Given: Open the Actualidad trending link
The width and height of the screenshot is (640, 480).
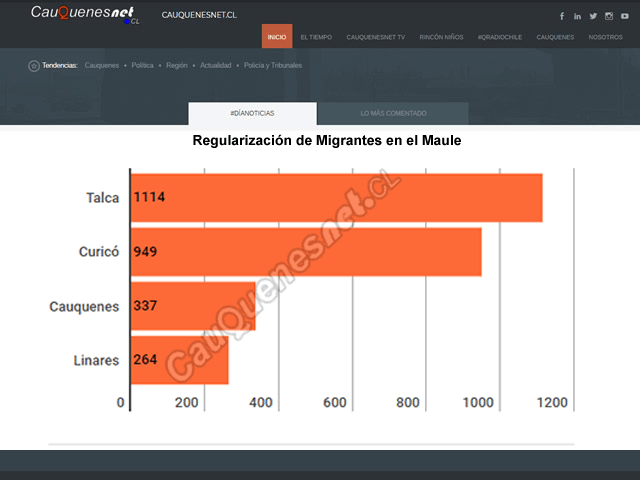Looking at the screenshot, I should click(x=216, y=65).
